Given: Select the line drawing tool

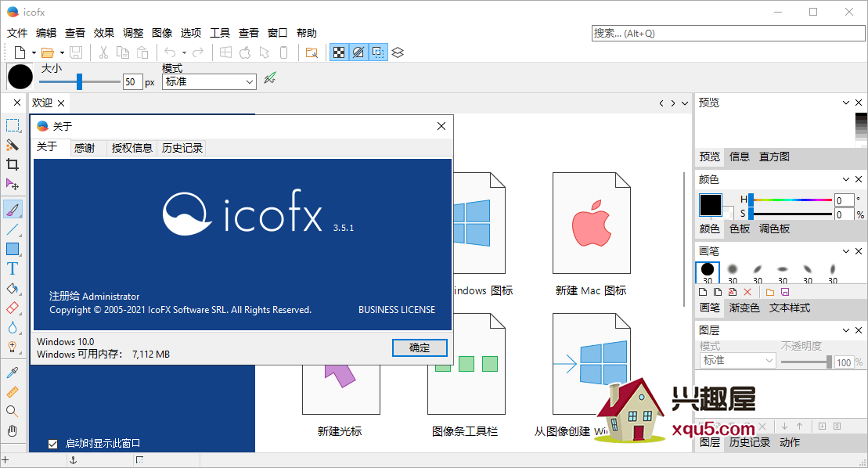Looking at the screenshot, I should (13, 229).
